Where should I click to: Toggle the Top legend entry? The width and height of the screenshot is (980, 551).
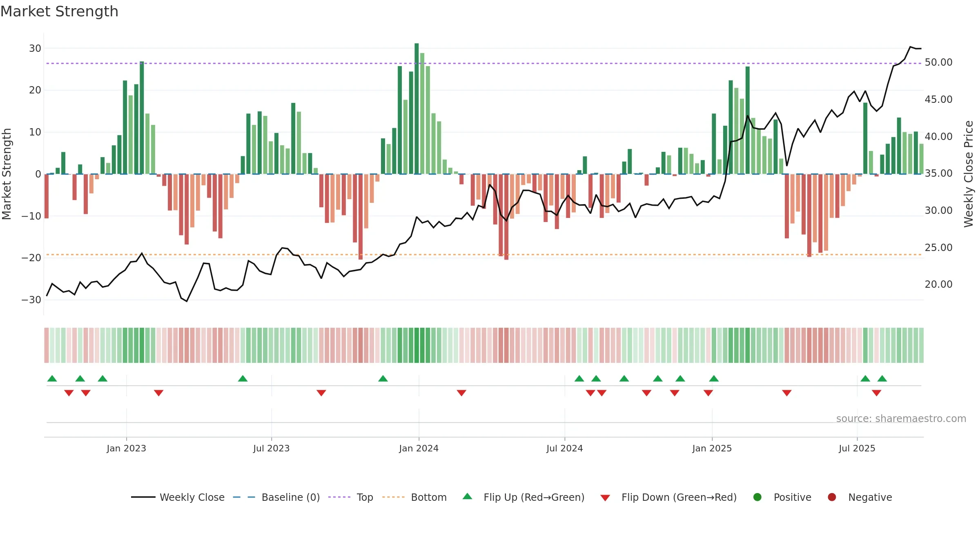pyautogui.click(x=351, y=497)
